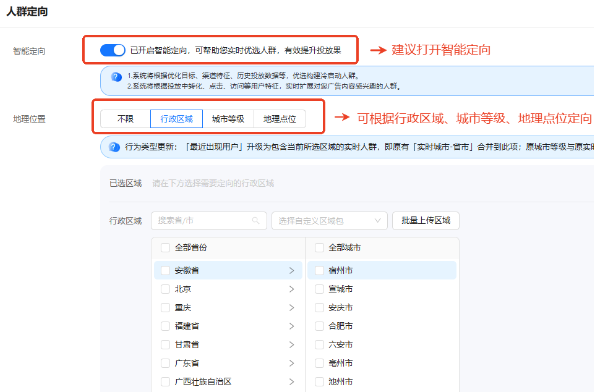Click the question mark icon next to 行为类型更新
The height and width of the screenshot is (392, 594).
(114, 147)
